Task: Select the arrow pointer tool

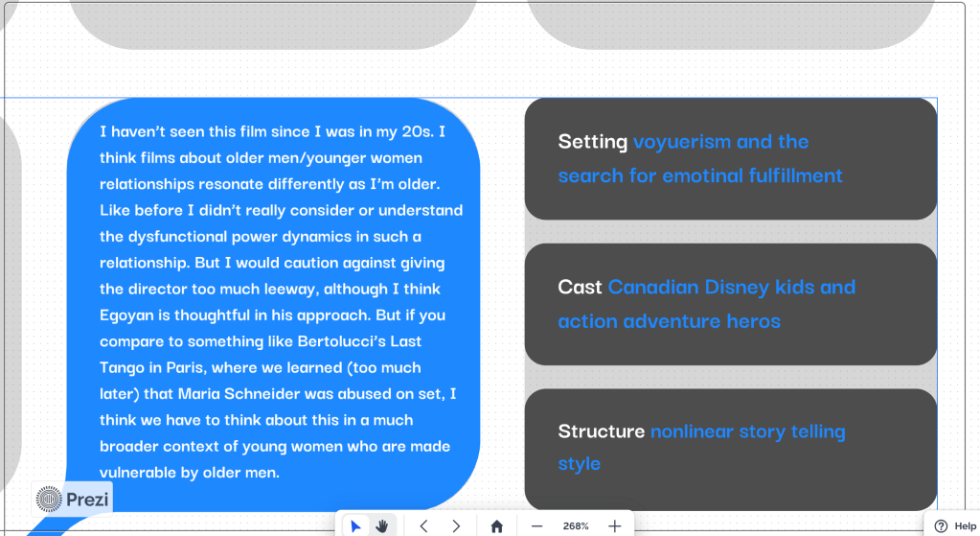Action: coord(356,525)
